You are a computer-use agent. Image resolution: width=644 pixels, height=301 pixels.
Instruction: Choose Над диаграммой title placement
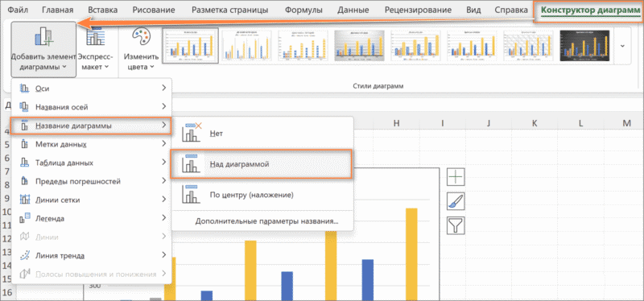(261, 164)
